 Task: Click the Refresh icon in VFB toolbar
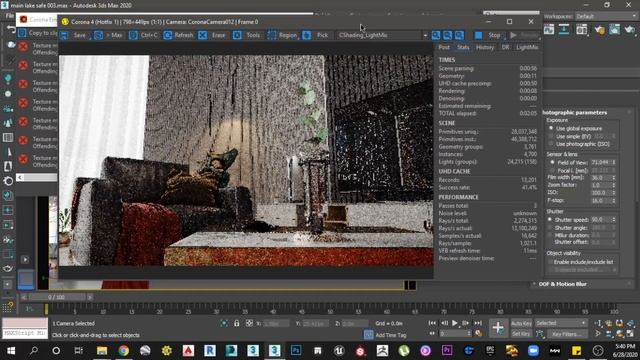pyautogui.click(x=168, y=35)
